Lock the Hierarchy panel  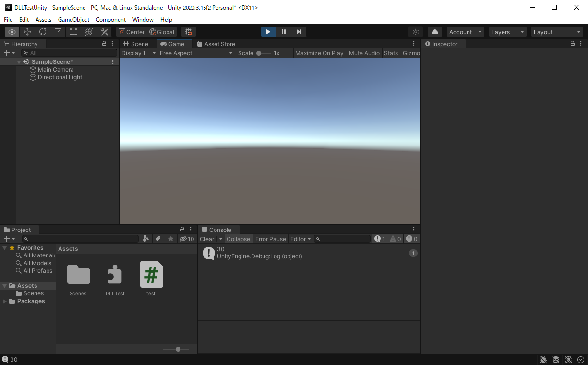coord(104,43)
